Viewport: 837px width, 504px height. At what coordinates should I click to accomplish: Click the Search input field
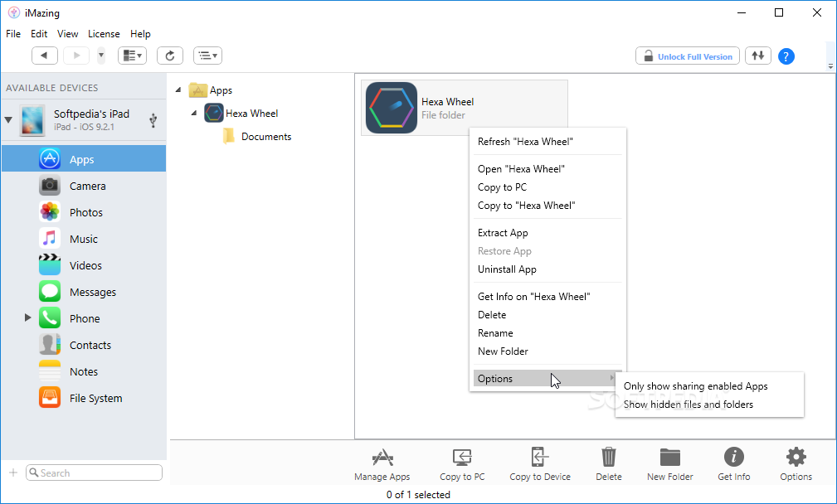coord(94,472)
